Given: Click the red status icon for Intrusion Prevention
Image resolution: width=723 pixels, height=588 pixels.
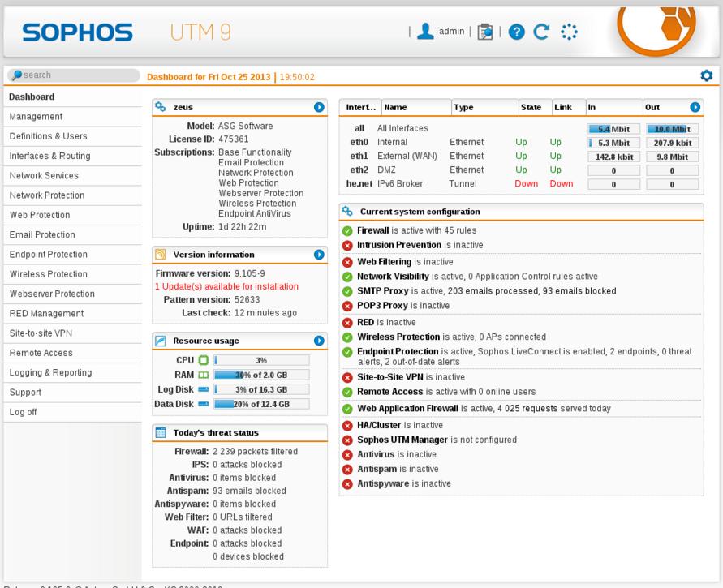Looking at the screenshot, I should point(347,246).
